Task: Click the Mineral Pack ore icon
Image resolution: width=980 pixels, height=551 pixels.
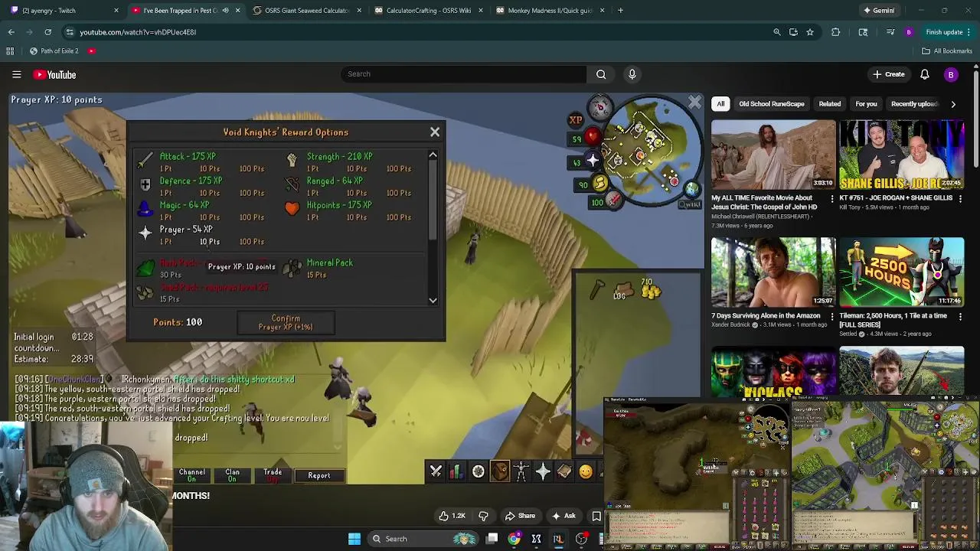Action: 292,267
